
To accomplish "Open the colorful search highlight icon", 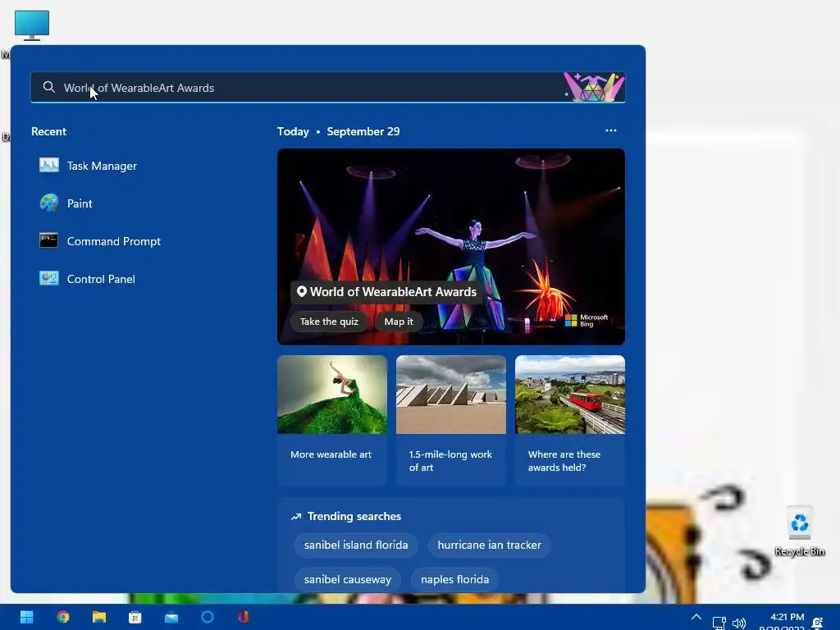I will click(x=594, y=87).
